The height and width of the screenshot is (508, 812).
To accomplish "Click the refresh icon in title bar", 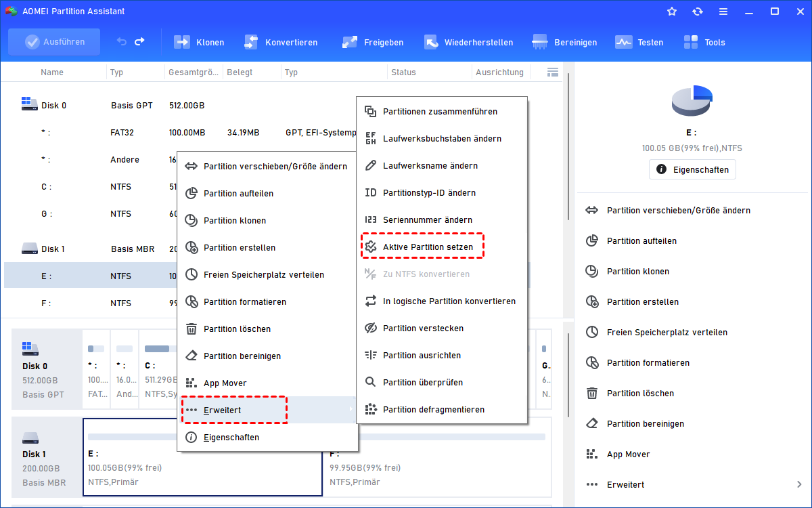I will click(698, 12).
